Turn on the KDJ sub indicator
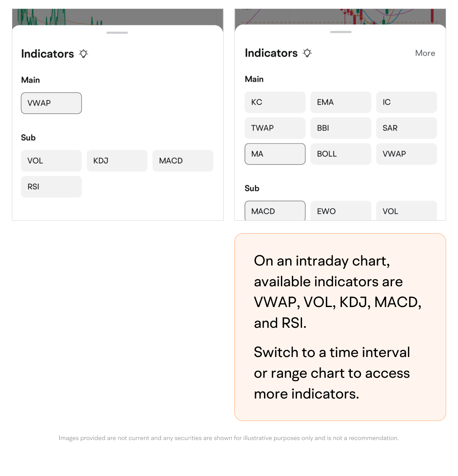The width and height of the screenshot is (458, 476). (117, 161)
